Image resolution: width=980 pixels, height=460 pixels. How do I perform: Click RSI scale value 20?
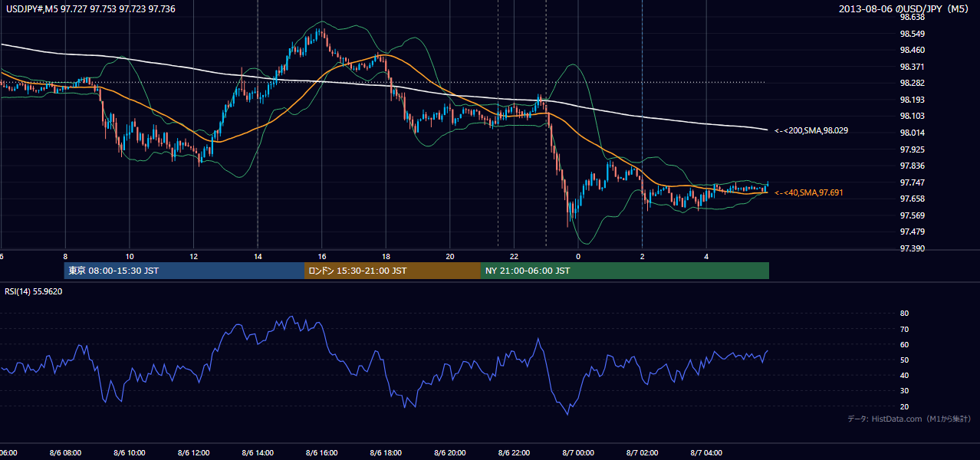pyautogui.click(x=904, y=406)
